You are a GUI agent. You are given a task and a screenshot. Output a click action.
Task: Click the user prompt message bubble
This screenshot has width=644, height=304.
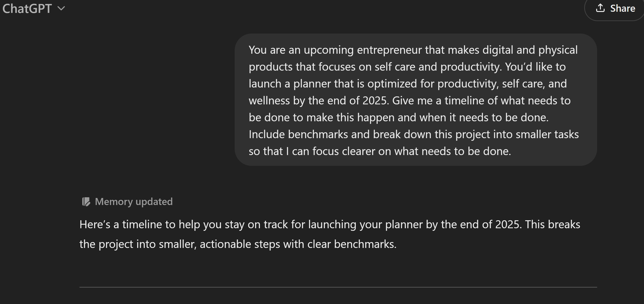pyautogui.click(x=416, y=100)
